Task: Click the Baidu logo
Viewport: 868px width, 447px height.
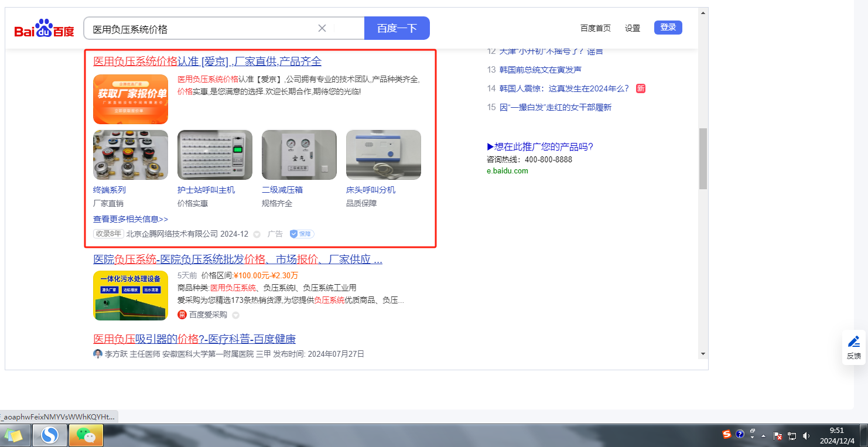Action: point(45,28)
